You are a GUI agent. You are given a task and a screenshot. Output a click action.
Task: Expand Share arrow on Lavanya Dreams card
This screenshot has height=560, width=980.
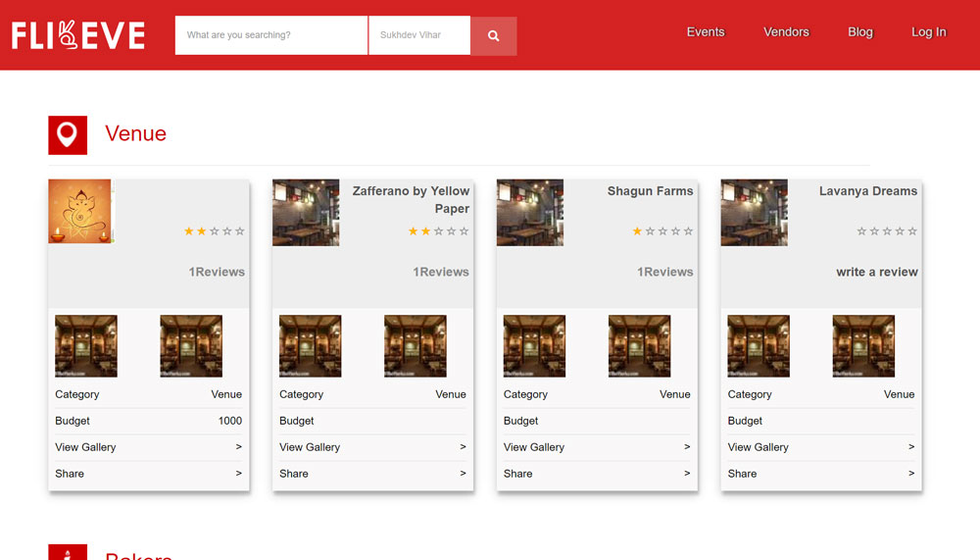point(910,474)
